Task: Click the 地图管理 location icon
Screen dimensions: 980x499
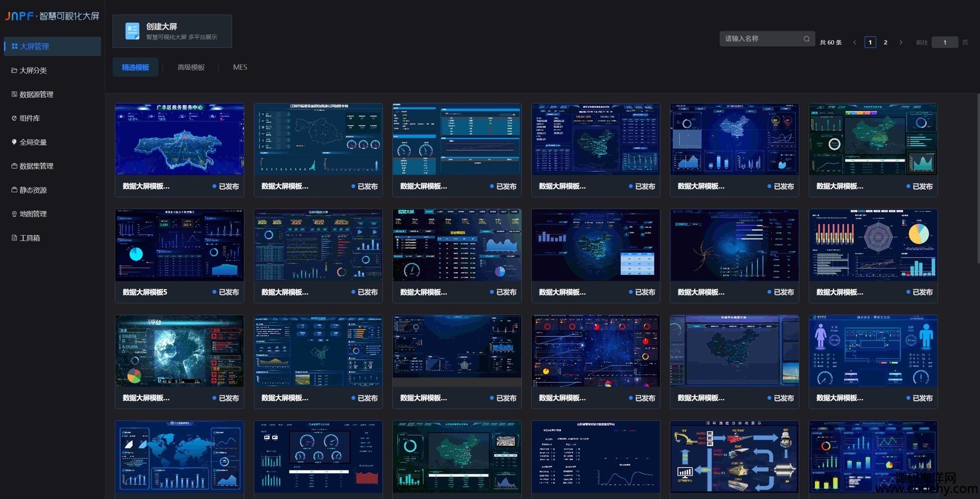Action: coord(14,214)
